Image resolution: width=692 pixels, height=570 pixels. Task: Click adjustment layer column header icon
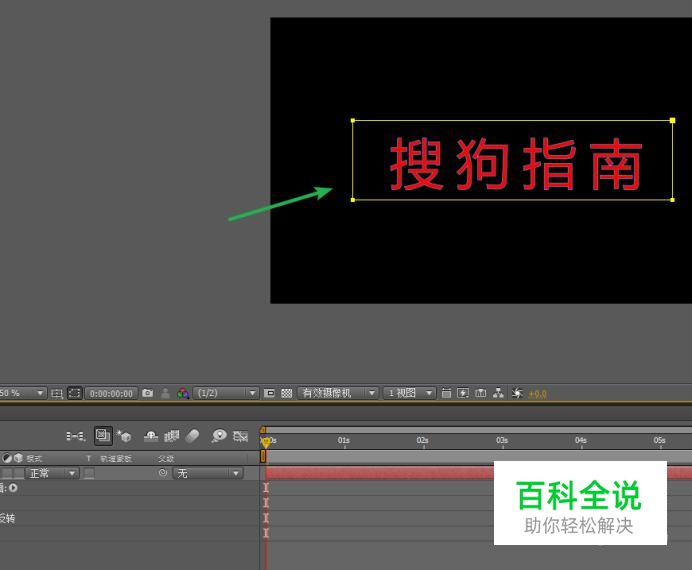7,458
